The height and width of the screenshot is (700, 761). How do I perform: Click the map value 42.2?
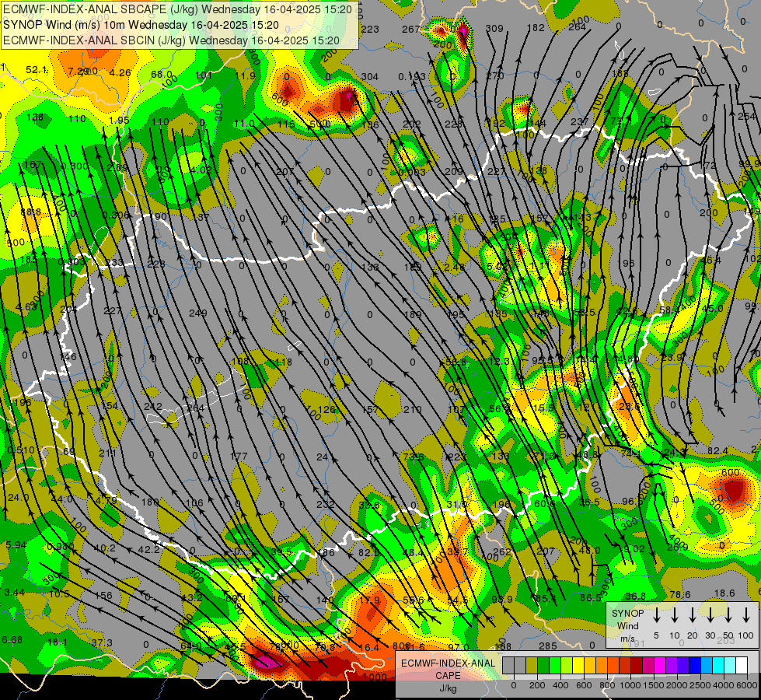coord(149,549)
